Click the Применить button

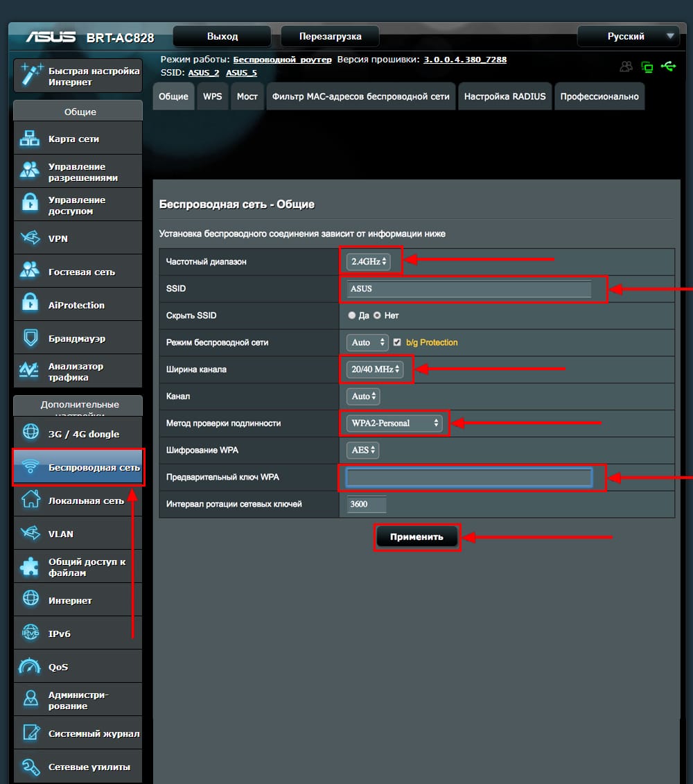[x=417, y=537]
